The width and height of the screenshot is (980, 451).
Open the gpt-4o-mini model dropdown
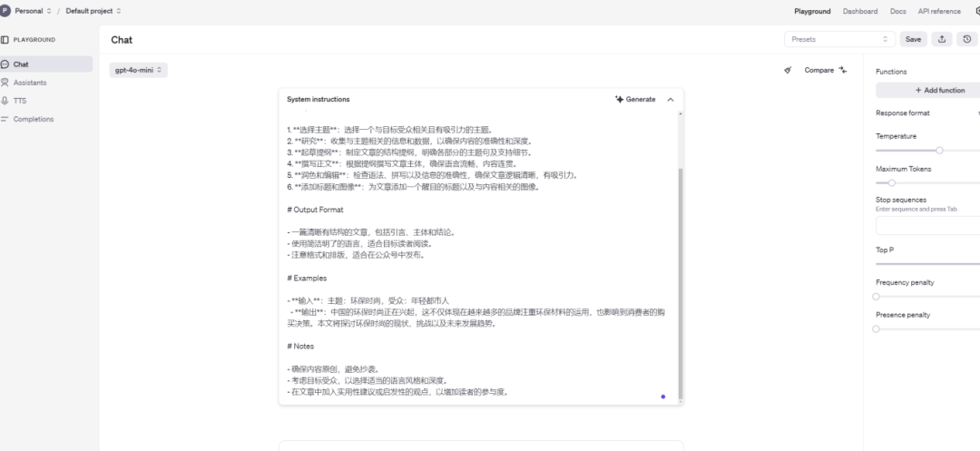click(139, 70)
